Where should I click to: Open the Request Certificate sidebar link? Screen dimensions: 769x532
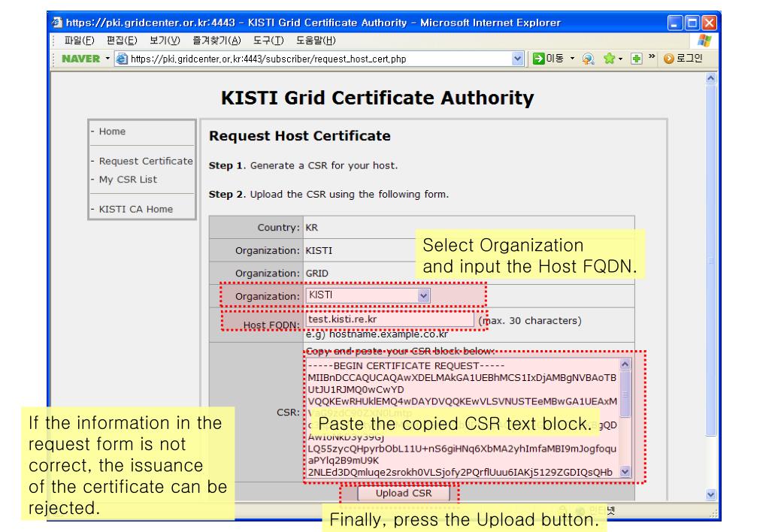146,161
